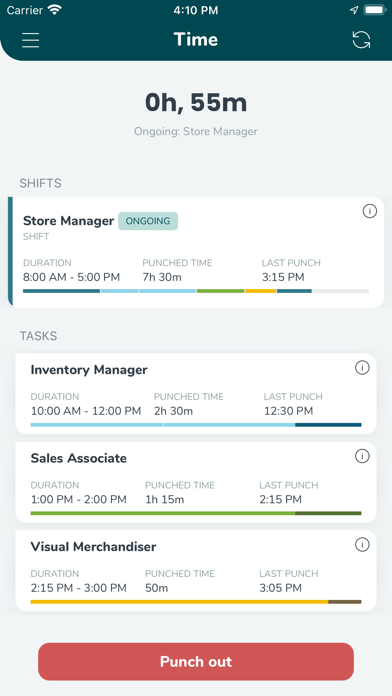
Task: Tap the TASKS section heading
Action: (x=38, y=336)
